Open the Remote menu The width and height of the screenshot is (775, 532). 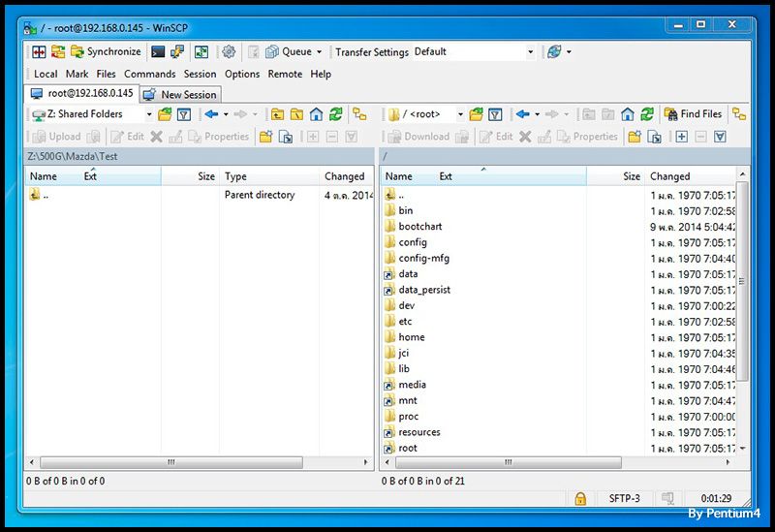[x=285, y=74]
